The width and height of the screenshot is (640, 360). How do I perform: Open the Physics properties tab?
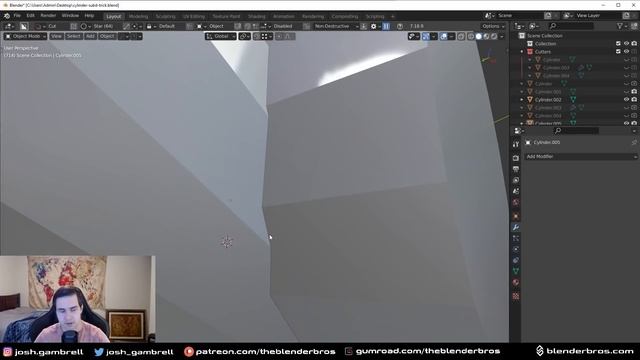[x=516, y=249]
